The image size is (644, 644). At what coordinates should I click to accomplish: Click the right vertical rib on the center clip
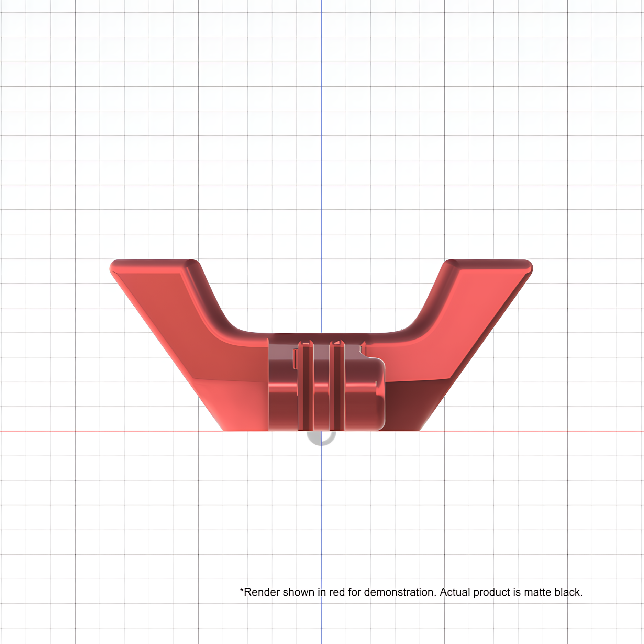point(337,386)
